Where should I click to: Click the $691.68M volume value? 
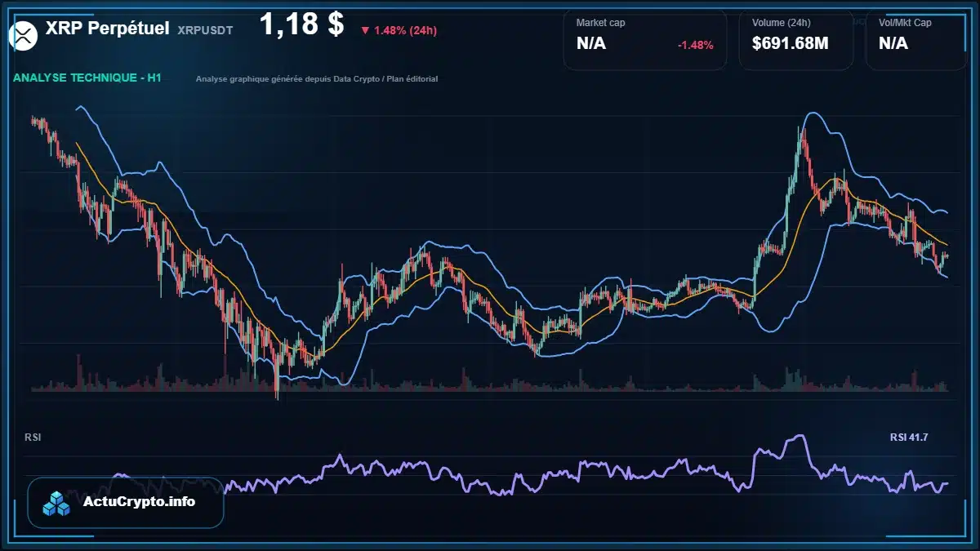[x=790, y=44]
